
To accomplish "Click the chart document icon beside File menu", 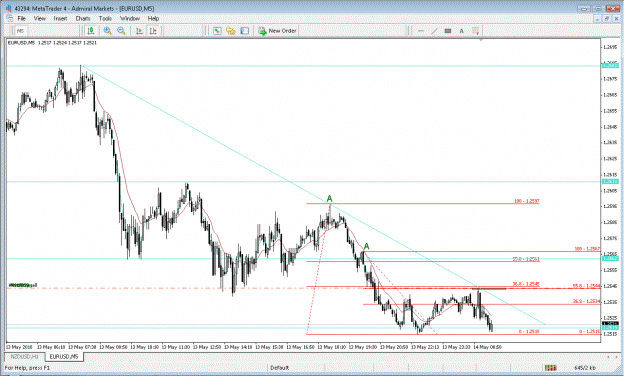I will tap(10, 18).
